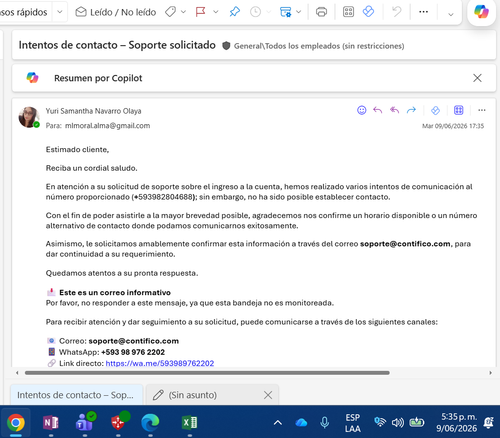Open volume control in tray

coord(397,423)
